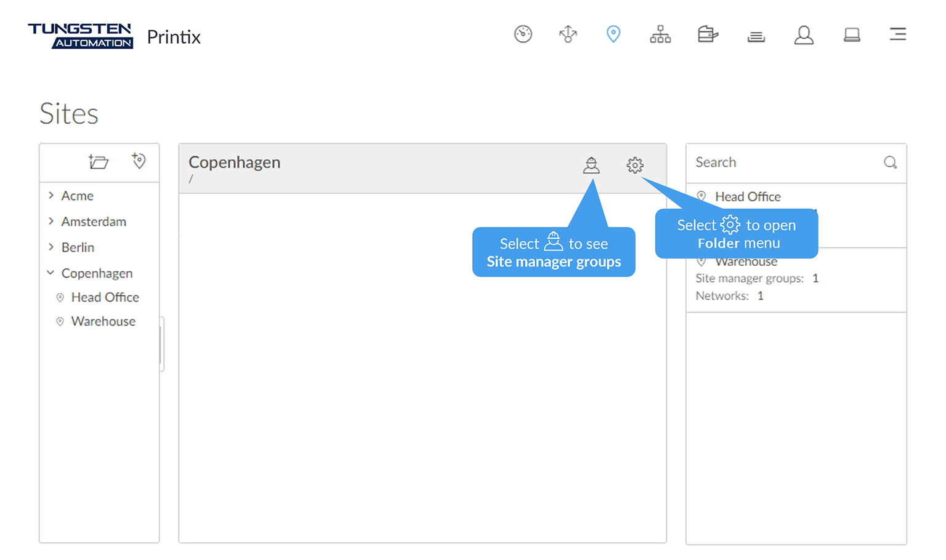
Task: Open the Folder menu gear icon
Action: (x=635, y=165)
